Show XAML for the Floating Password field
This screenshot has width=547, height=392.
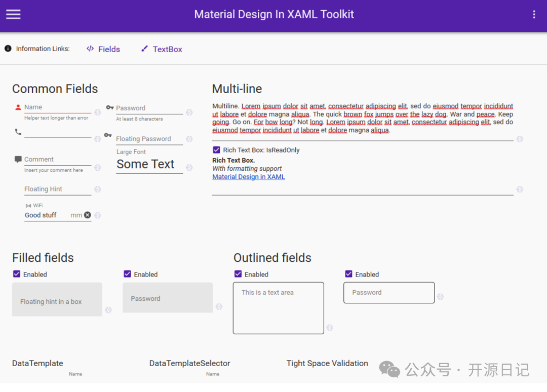189,139
